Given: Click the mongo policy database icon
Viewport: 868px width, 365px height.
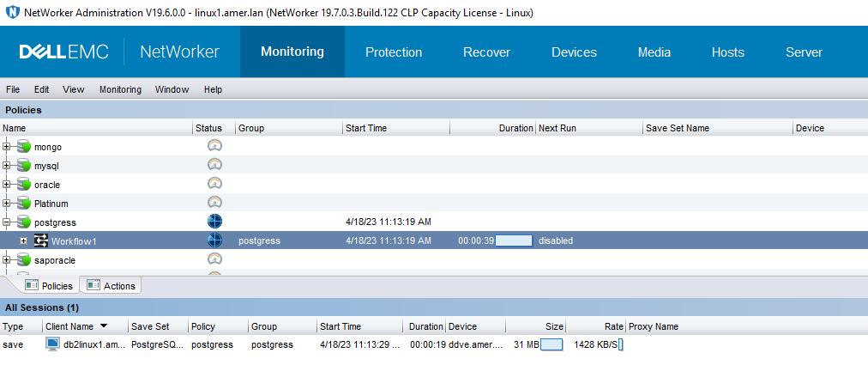Looking at the screenshot, I should [x=23, y=147].
